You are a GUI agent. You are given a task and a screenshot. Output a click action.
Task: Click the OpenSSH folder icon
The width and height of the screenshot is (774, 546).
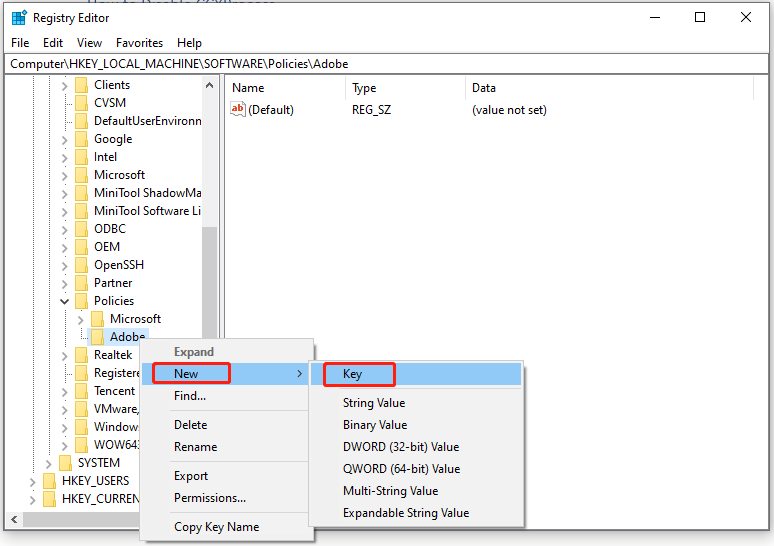point(81,265)
